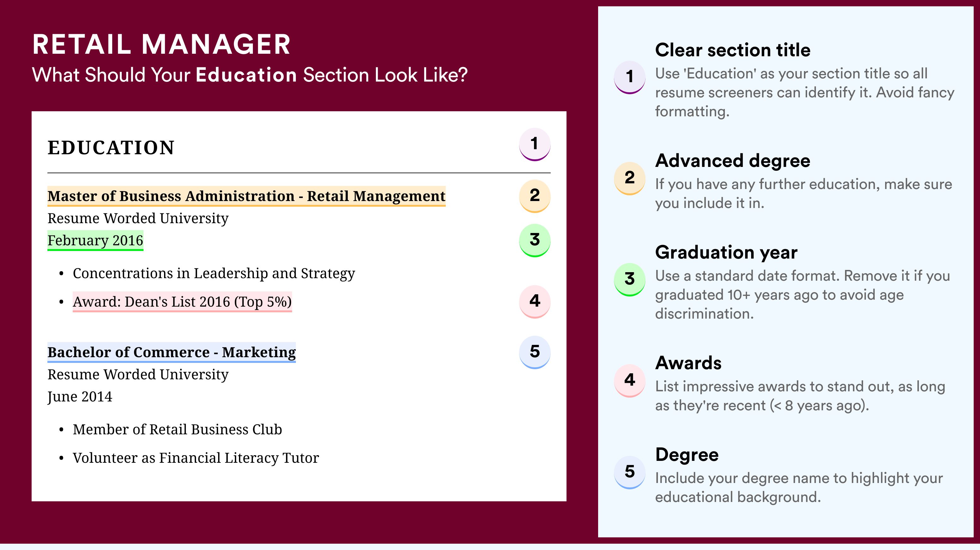Click badge 4 beside the Dean's List award

pos(535,302)
